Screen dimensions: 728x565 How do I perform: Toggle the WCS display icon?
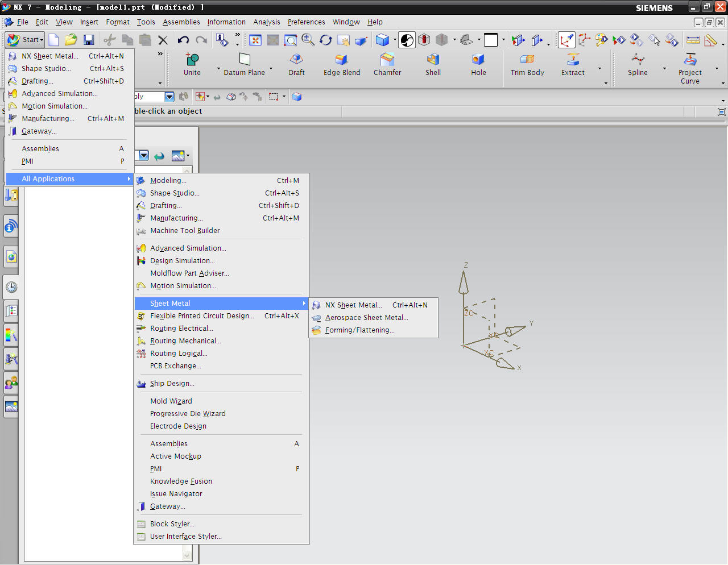566,40
